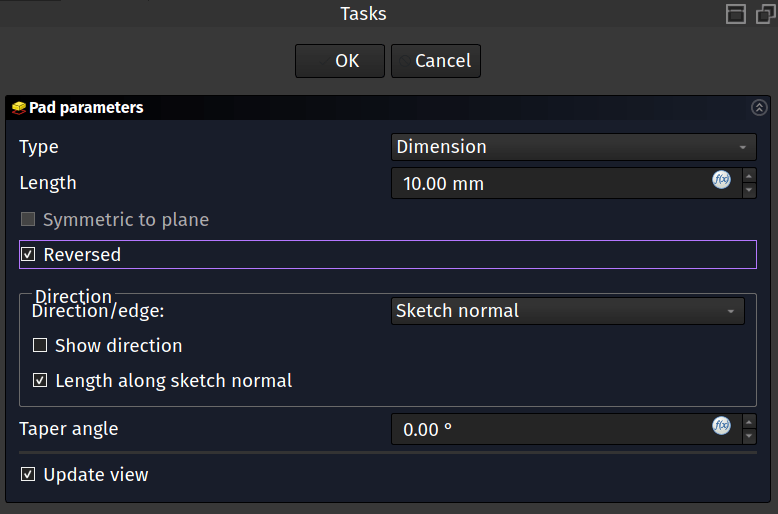Increase Length with the up arrow
Viewport: 778px width, 514px height.
coord(749,176)
